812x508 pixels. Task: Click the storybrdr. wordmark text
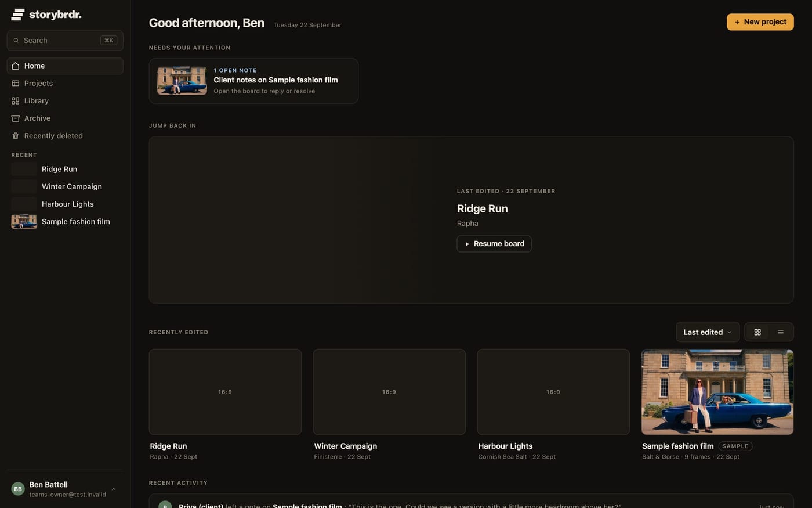(x=55, y=15)
